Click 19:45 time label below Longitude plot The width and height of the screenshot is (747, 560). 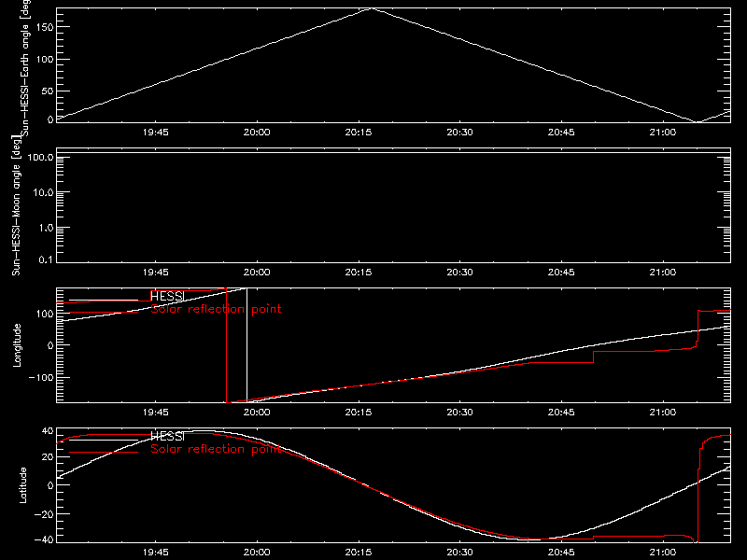click(155, 413)
